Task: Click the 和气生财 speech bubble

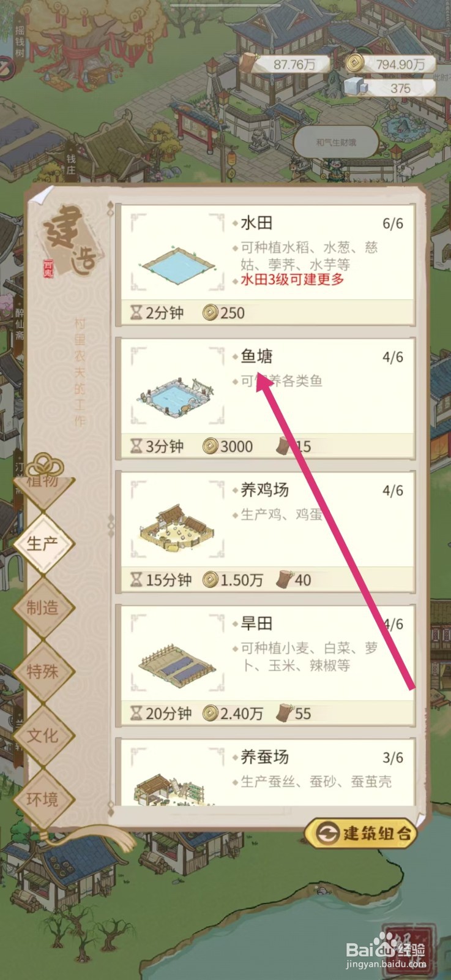Action: (336, 143)
